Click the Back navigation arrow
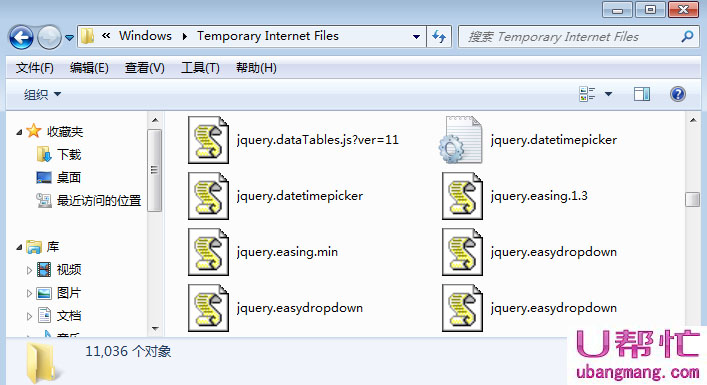The height and width of the screenshot is (385, 707). click(x=21, y=37)
